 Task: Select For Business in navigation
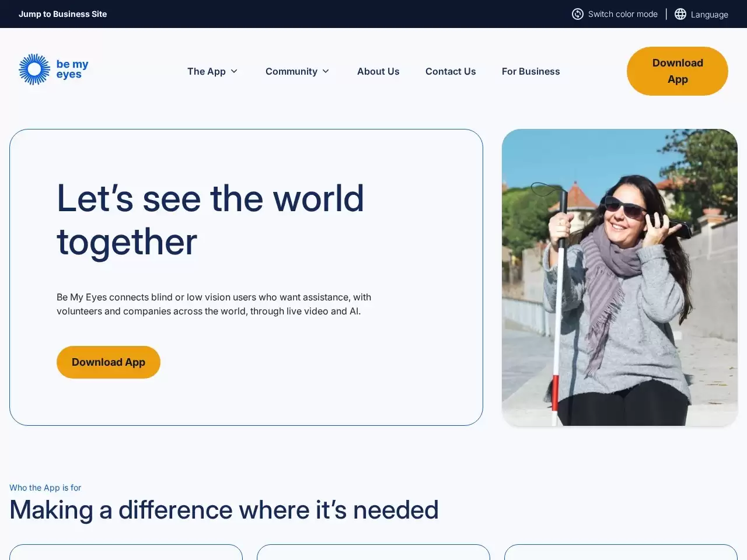[530, 71]
